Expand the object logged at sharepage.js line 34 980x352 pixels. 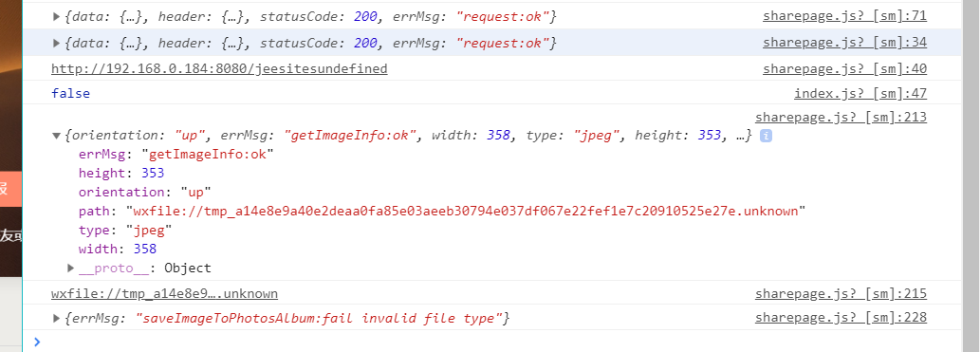pos(56,43)
